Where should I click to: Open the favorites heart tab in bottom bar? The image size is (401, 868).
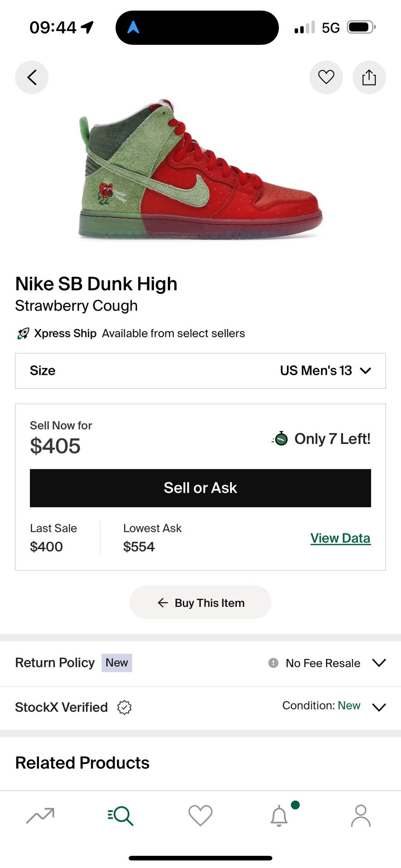click(200, 815)
